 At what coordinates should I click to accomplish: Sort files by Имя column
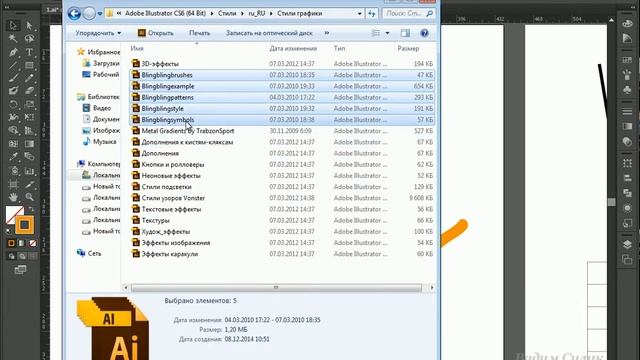(x=137, y=49)
